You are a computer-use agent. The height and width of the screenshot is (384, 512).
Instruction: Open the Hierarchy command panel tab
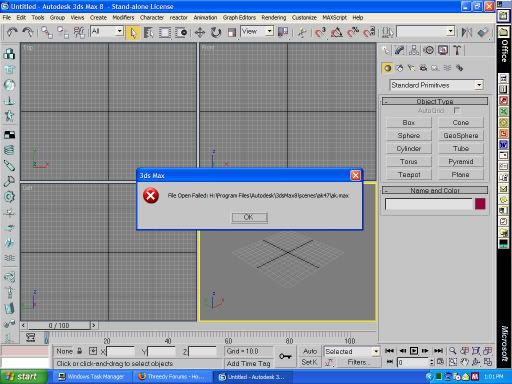(414, 50)
